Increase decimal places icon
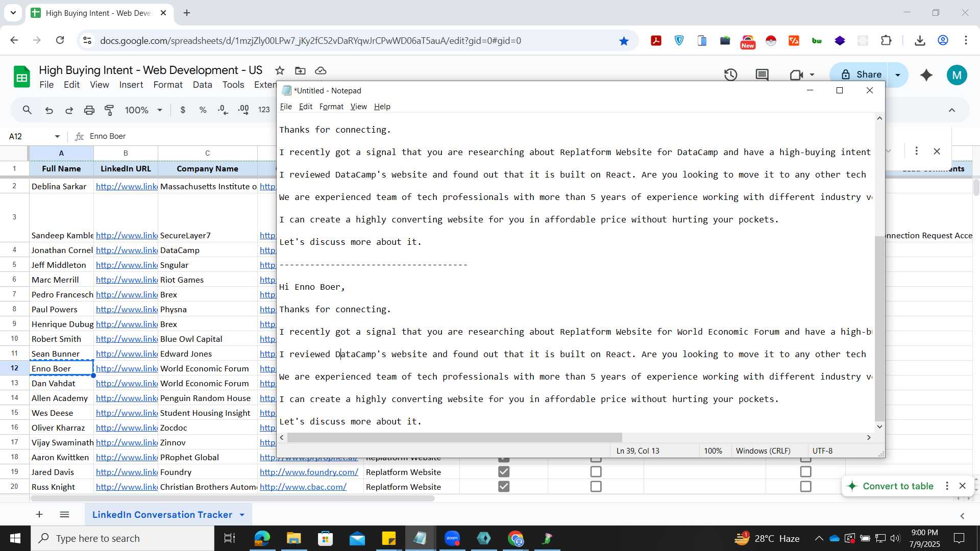 tap(243, 110)
